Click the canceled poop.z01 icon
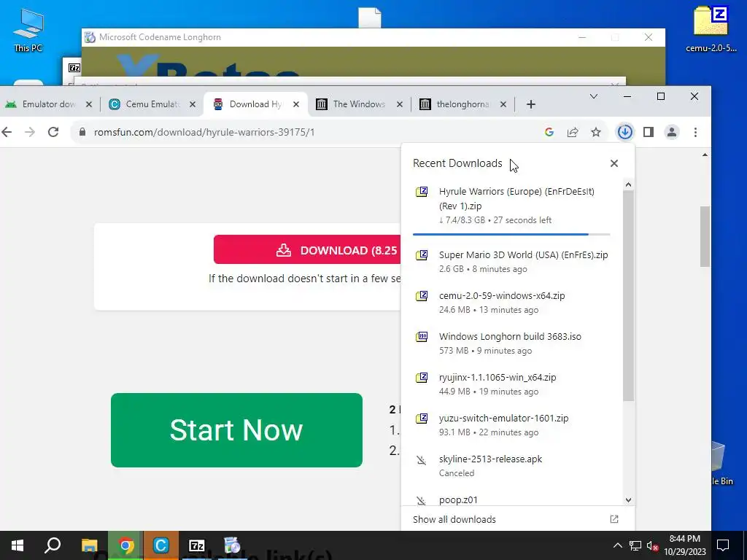Viewport: 747px width, 560px height. tap(421, 500)
